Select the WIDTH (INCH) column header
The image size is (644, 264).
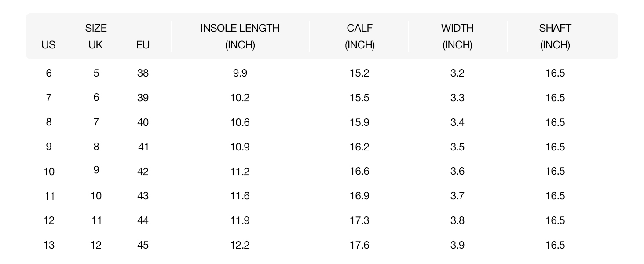tap(457, 37)
